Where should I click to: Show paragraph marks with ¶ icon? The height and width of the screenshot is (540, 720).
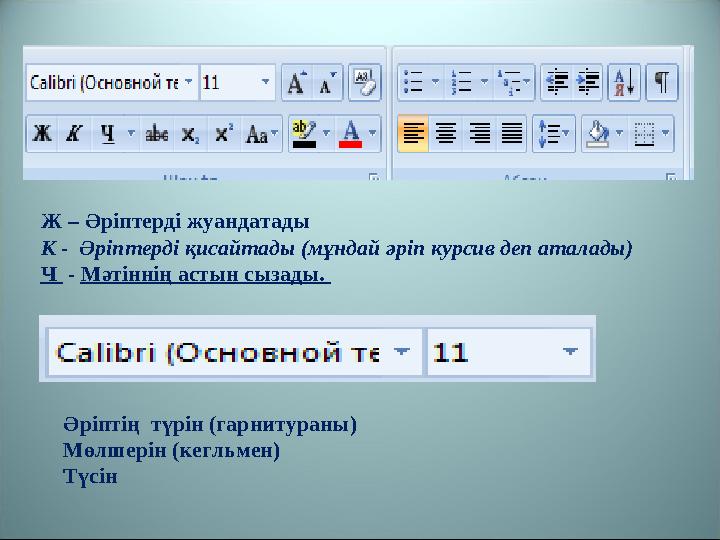[x=662, y=83]
